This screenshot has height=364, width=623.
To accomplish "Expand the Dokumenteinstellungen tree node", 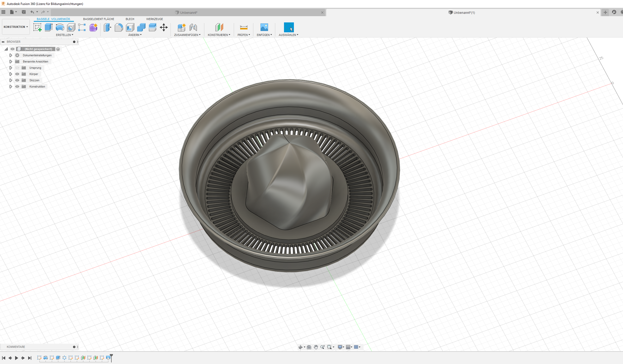I will coord(11,55).
